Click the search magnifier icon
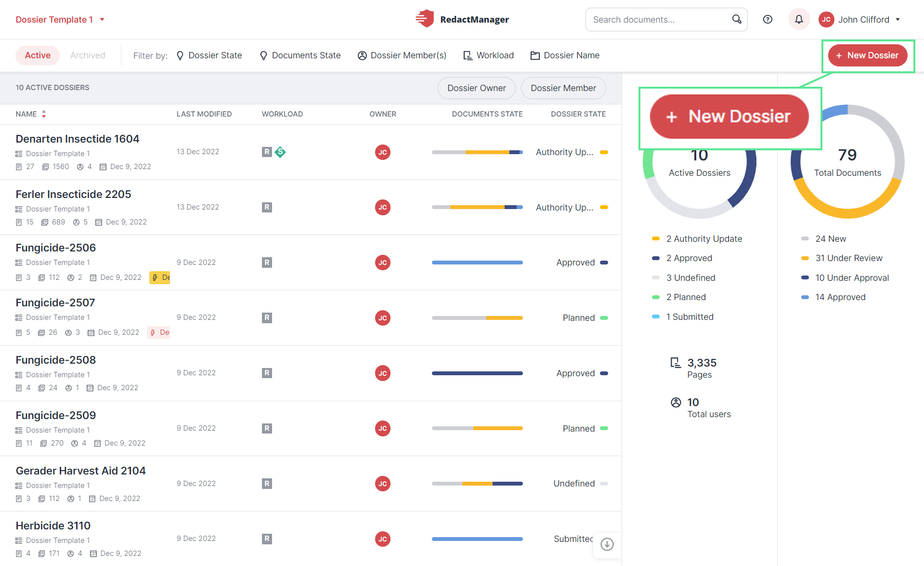 (x=737, y=19)
